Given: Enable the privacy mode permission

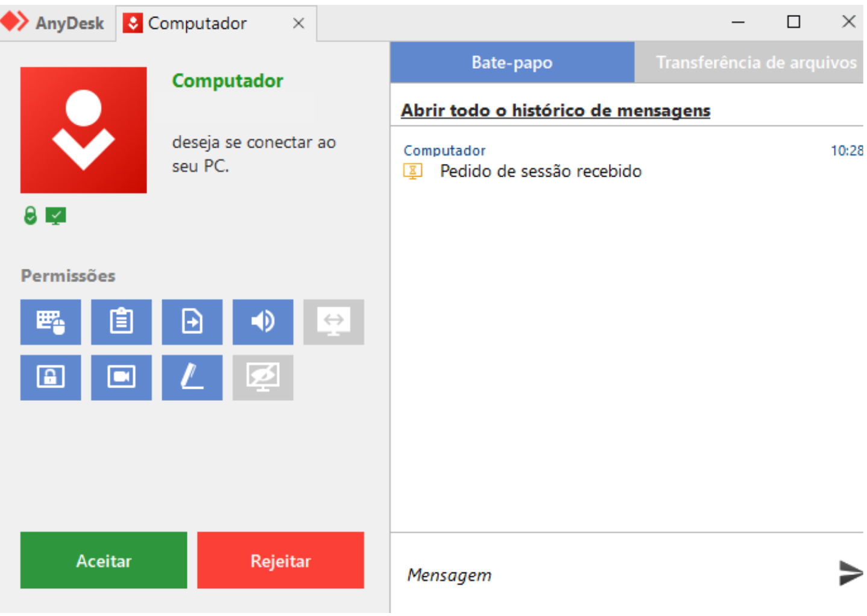Looking at the screenshot, I should (263, 378).
